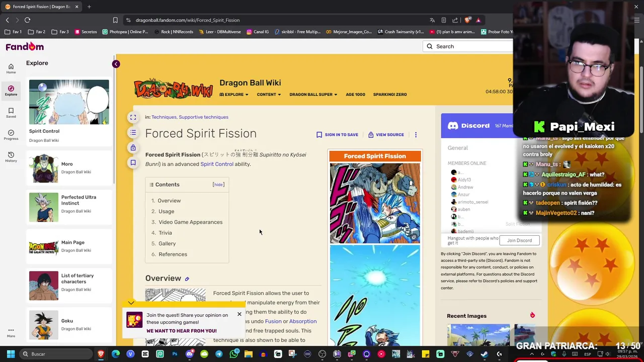This screenshot has width=644, height=362.
Task: Open the Brave Shields lion icon
Action: [467, 20]
